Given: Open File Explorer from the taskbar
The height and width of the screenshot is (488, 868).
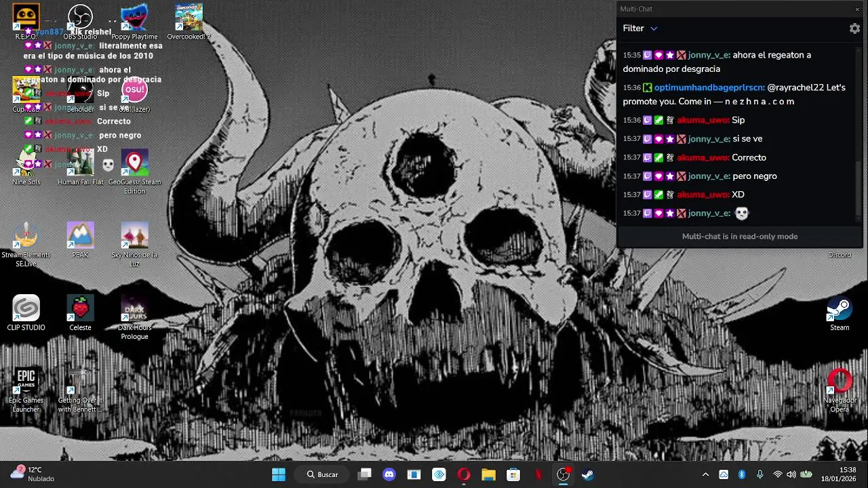Looking at the screenshot, I should pyautogui.click(x=488, y=474).
